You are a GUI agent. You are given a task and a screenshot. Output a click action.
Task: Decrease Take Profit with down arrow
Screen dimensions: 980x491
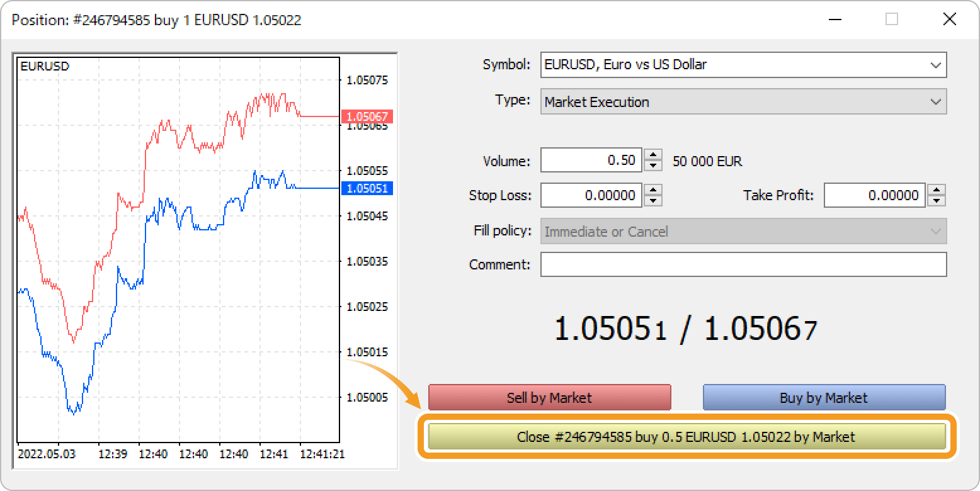click(937, 201)
